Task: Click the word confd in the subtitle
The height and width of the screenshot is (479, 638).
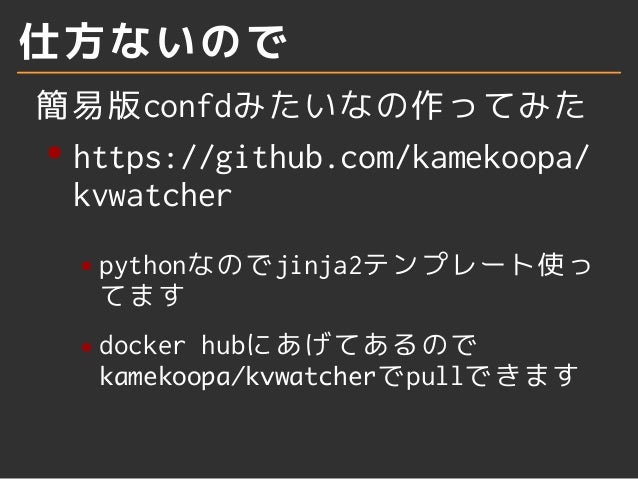Action: click(188, 105)
